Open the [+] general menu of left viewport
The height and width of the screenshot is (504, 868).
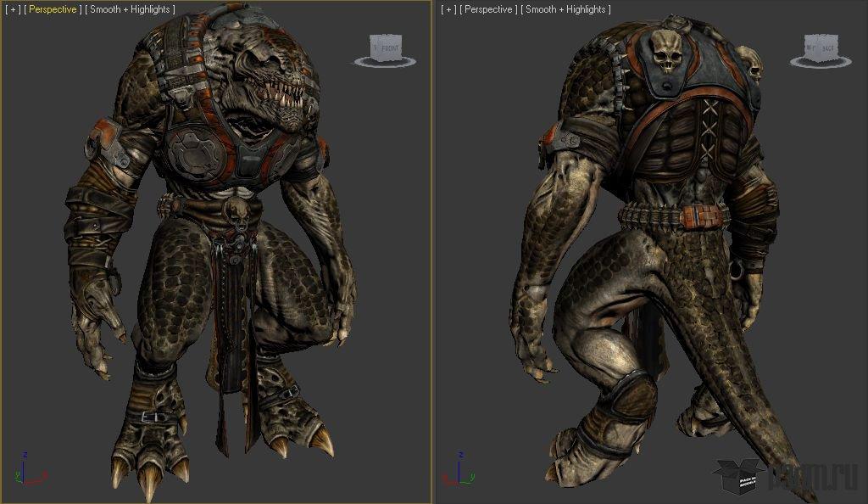coord(13,9)
